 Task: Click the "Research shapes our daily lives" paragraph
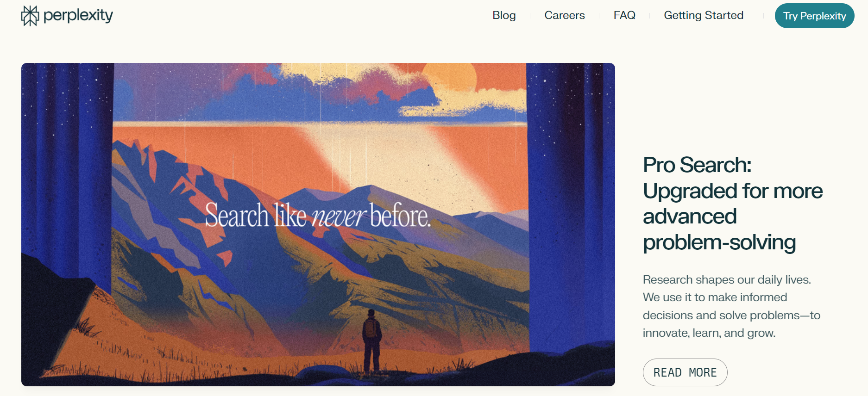731,306
